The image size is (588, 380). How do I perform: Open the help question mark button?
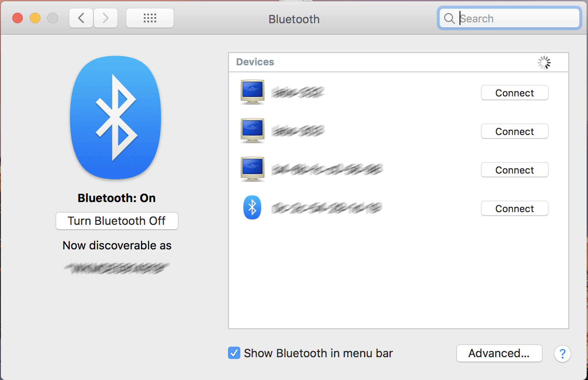click(562, 353)
